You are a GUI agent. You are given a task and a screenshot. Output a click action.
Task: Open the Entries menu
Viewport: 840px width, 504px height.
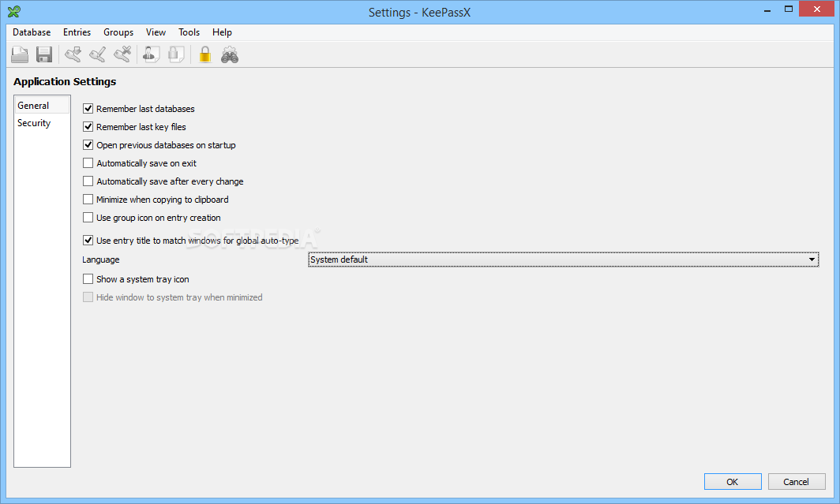coord(77,32)
